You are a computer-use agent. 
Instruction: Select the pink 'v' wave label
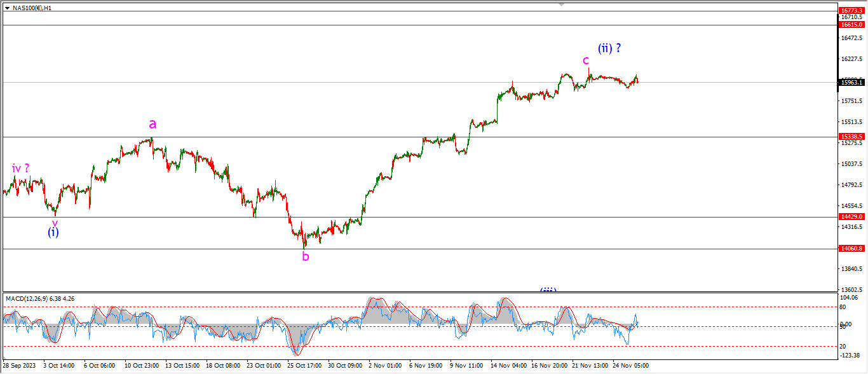pyautogui.click(x=55, y=222)
